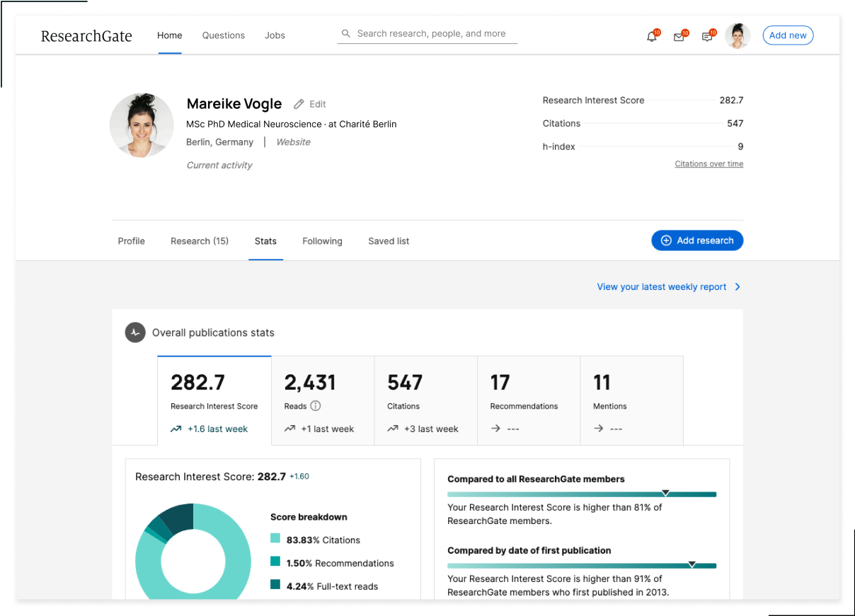The image size is (855, 616).
Task: Open the requests chat icon
Action: 706,36
